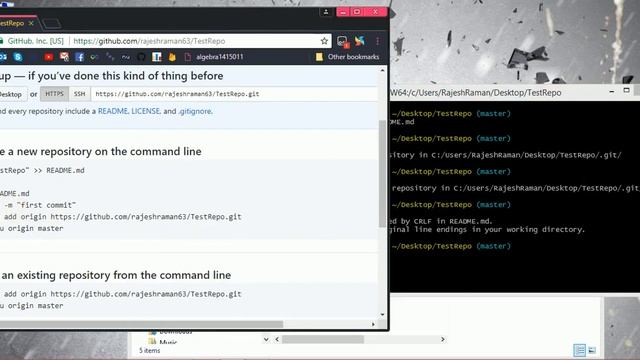Viewport: 640px width, 360px height.
Task: Click the first 'add origin' command under new repository
Action: [121, 217]
